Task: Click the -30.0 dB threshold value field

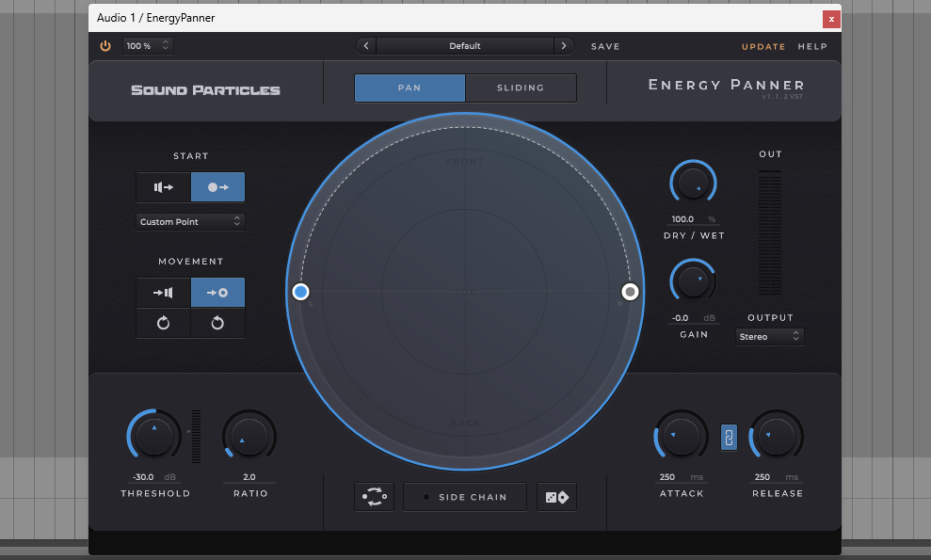Action: [153, 477]
